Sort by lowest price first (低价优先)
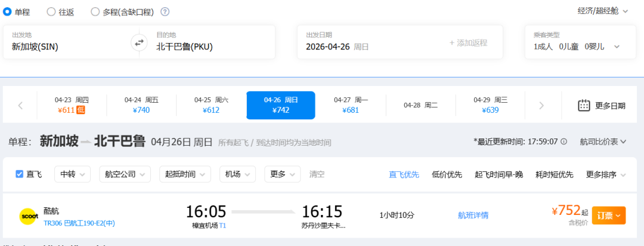 point(447,174)
